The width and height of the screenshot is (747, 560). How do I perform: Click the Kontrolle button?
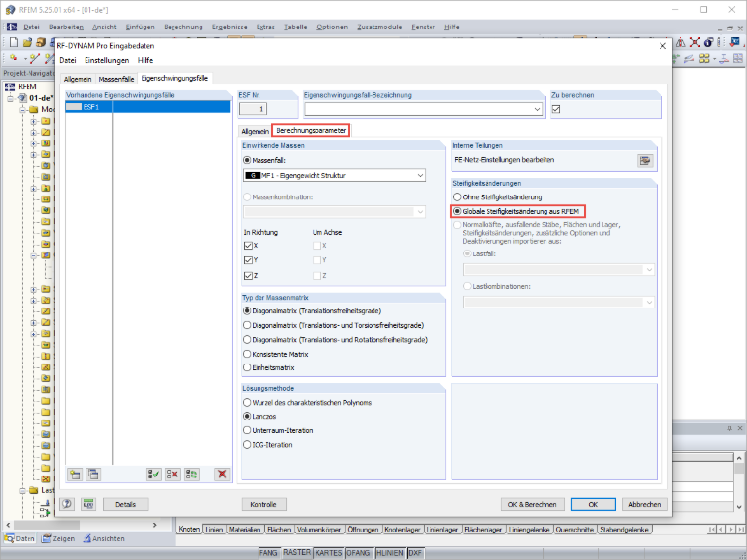pyautogui.click(x=263, y=504)
